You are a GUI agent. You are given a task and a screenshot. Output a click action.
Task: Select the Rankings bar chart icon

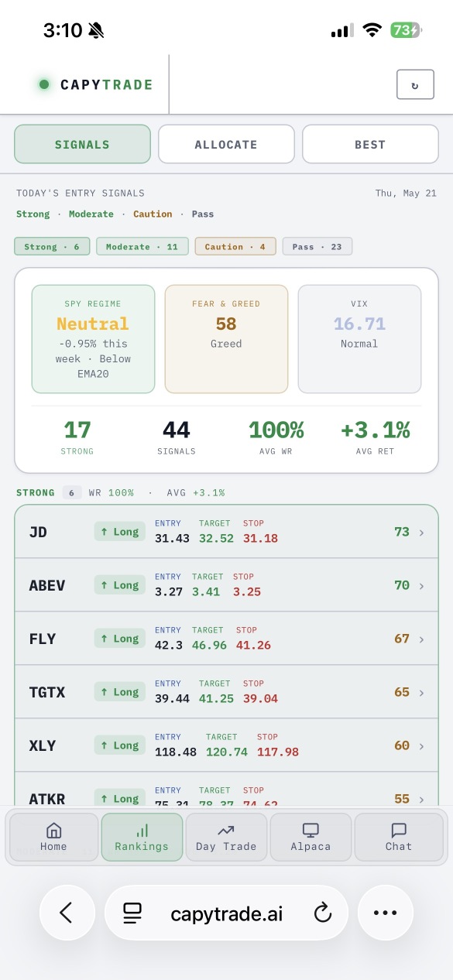click(x=142, y=831)
